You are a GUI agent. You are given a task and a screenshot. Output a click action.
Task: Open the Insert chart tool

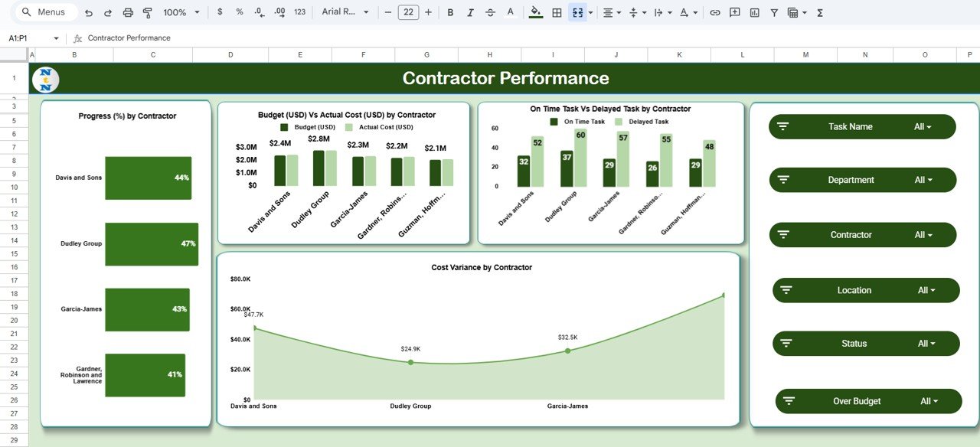(754, 12)
